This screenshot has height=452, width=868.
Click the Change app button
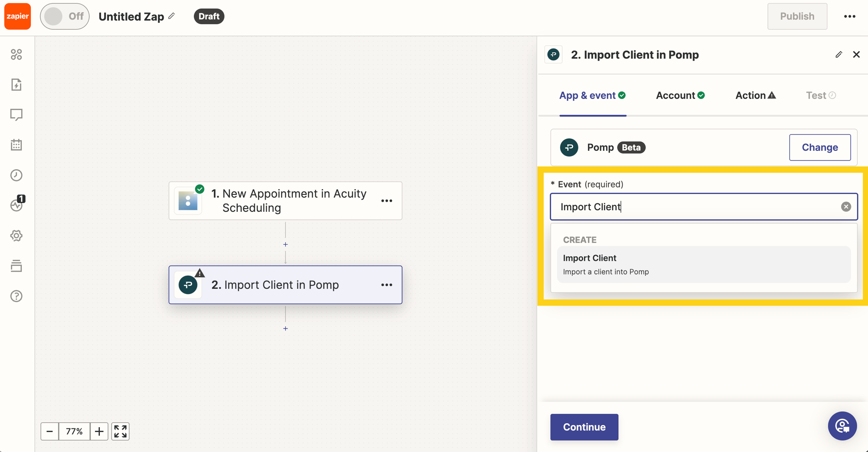[819, 147]
